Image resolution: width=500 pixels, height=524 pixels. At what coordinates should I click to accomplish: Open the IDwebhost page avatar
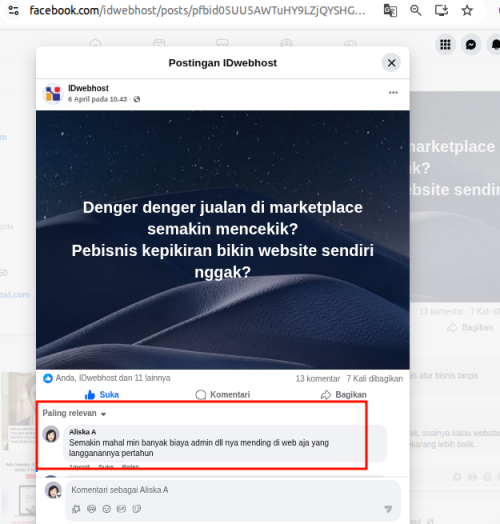pyautogui.click(x=53, y=94)
